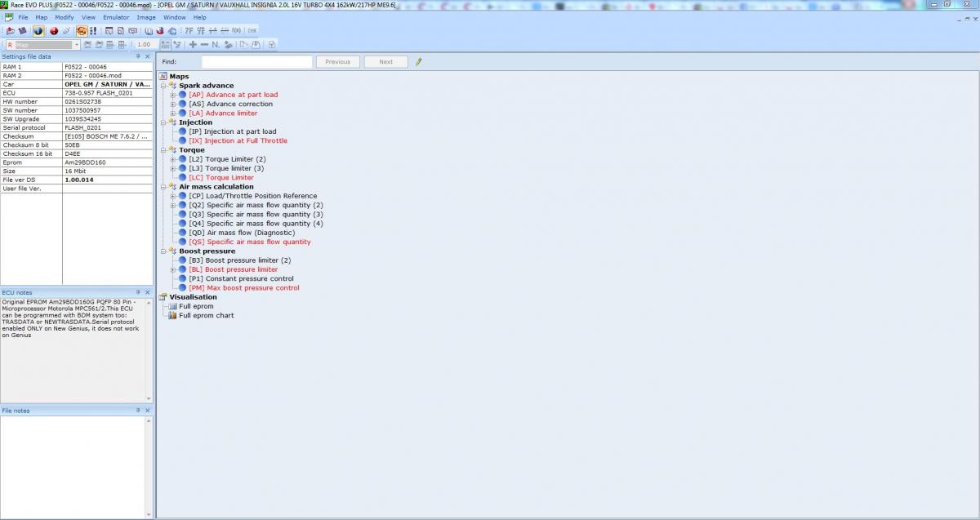This screenshot has width=980, height=520.
Task: Open the Modify menu
Action: click(x=65, y=17)
